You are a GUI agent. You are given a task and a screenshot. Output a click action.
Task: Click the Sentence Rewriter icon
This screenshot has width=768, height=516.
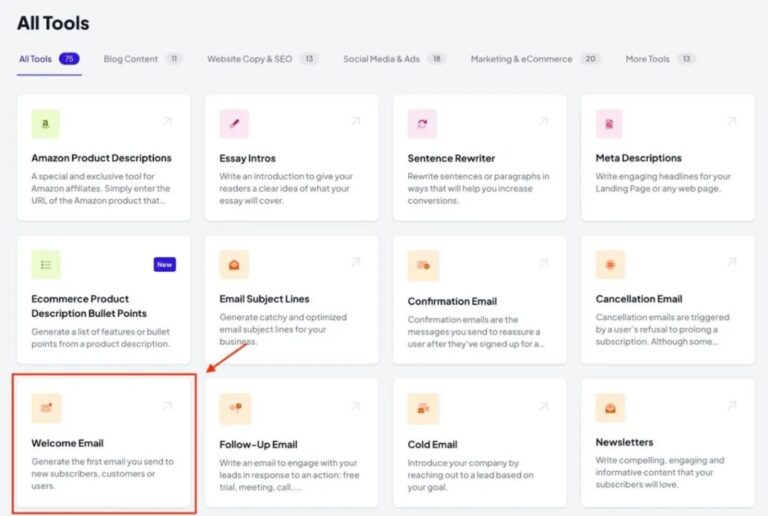coord(422,124)
